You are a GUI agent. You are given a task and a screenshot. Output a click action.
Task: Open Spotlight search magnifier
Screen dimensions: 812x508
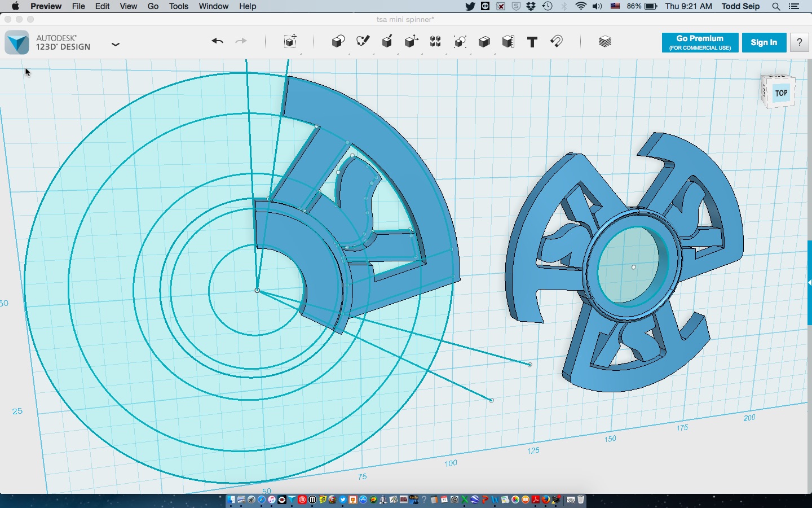(x=776, y=6)
